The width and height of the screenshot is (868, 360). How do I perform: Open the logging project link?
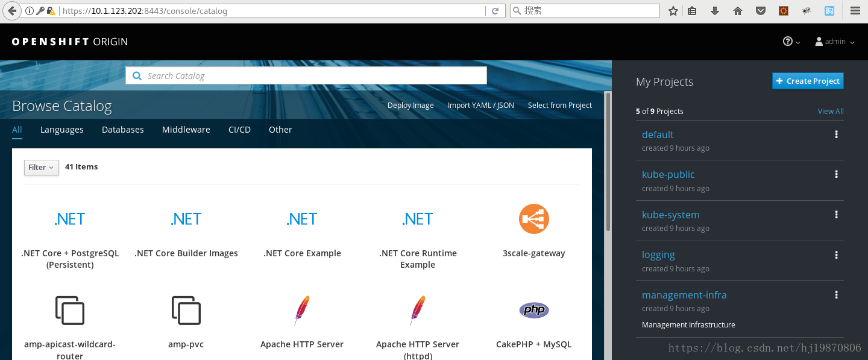pyautogui.click(x=658, y=255)
